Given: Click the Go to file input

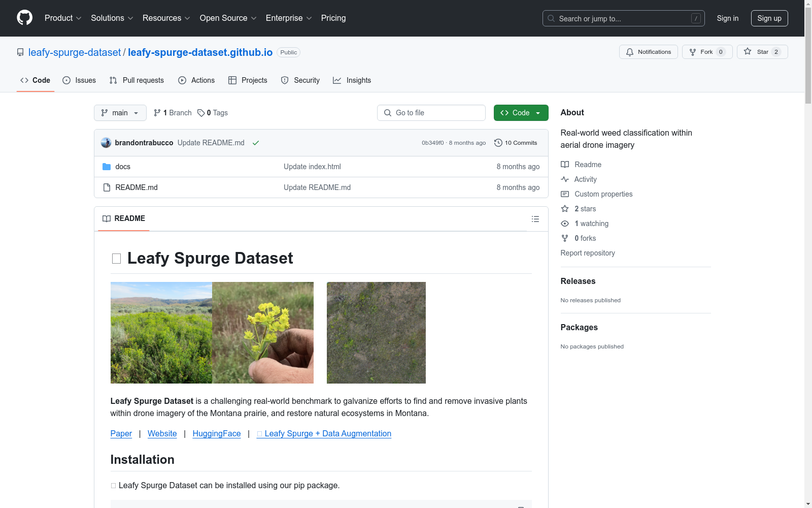Looking at the screenshot, I should coord(431,113).
